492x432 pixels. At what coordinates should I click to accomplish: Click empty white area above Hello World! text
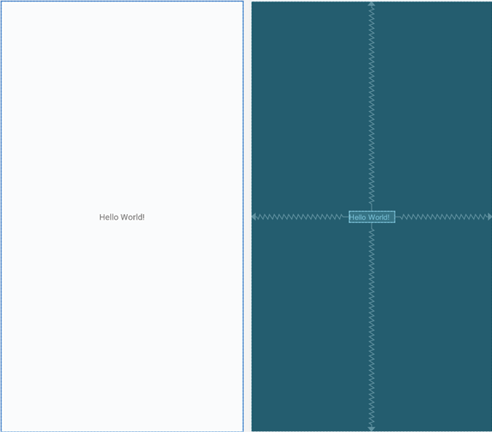[x=122, y=107]
